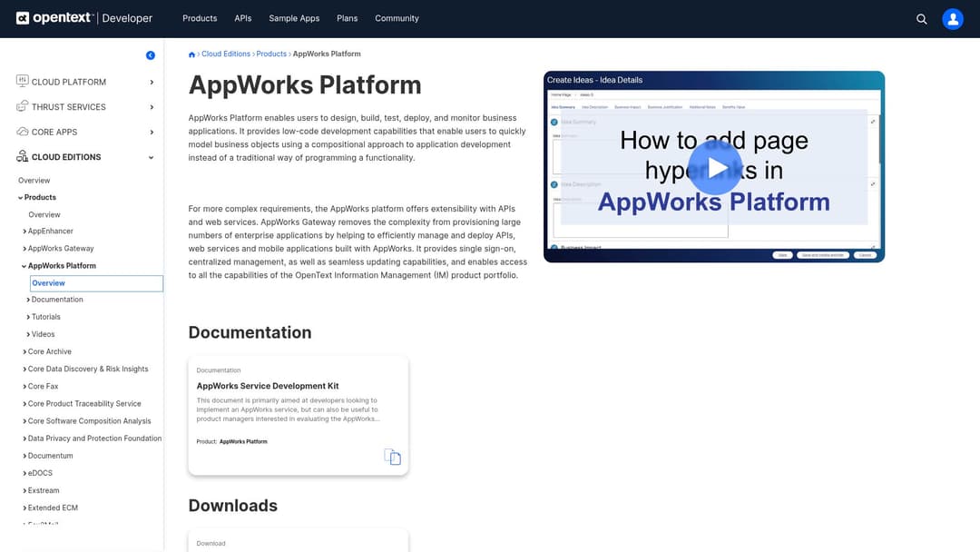The height and width of the screenshot is (552, 980).
Task: Click the Cloud Platform monitor icon
Action: tap(23, 81)
